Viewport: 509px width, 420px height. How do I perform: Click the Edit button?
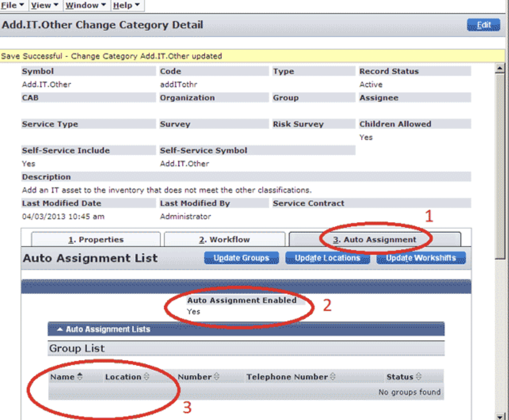483,25
